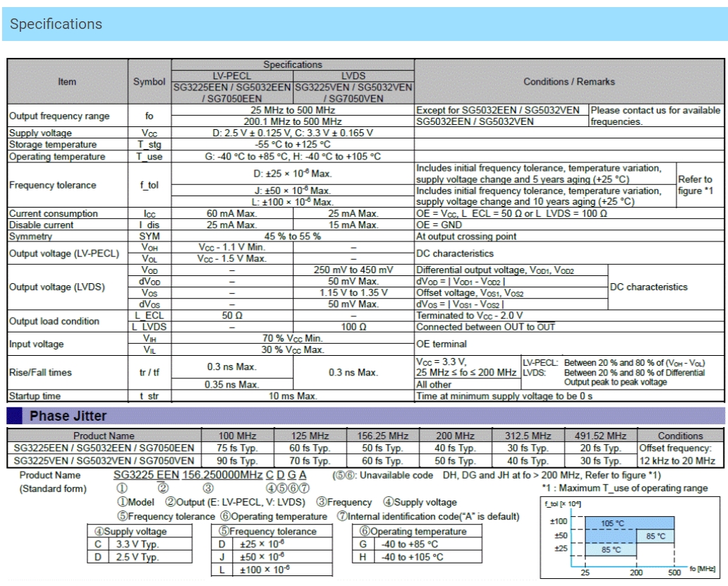Screen dimensions: 728x586
Task: Click the '491.52 MHz' column header
Action: pos(600,436)
